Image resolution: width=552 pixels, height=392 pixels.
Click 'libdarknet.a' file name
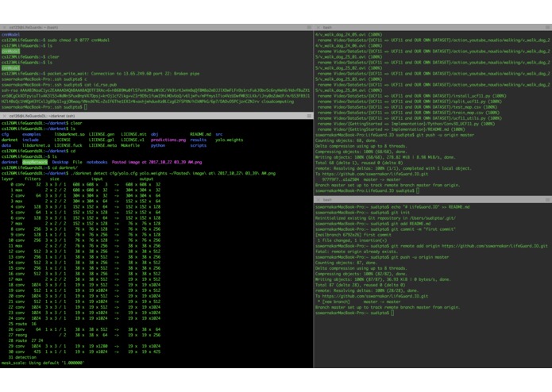pos(37,145)
